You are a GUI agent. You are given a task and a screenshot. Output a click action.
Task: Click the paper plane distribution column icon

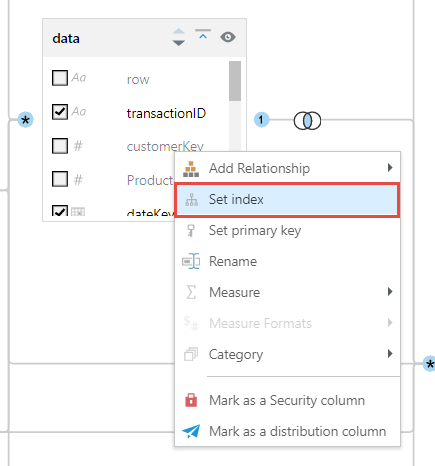(191, 431)
